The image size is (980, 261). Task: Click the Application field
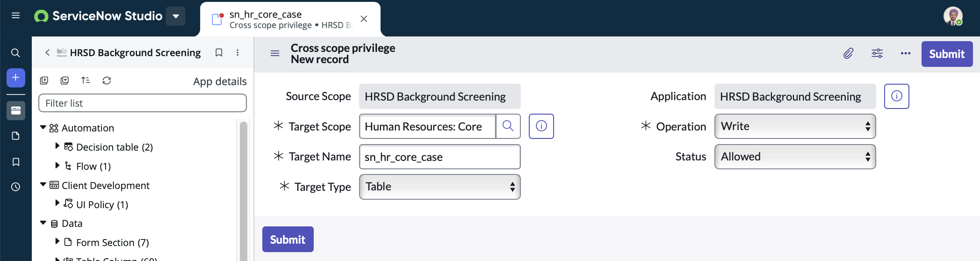[795, 96]
